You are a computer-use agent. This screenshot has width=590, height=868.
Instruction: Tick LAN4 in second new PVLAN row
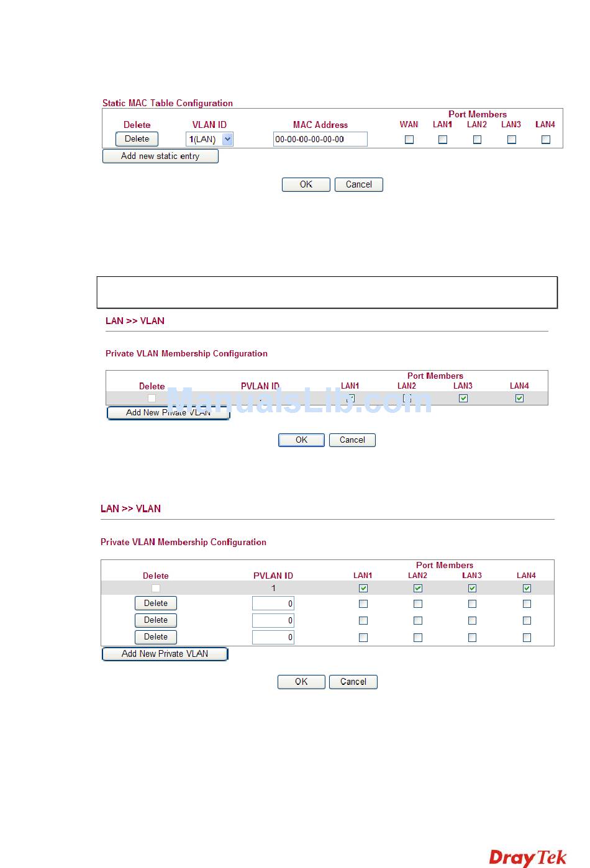(x=527, y=620)
